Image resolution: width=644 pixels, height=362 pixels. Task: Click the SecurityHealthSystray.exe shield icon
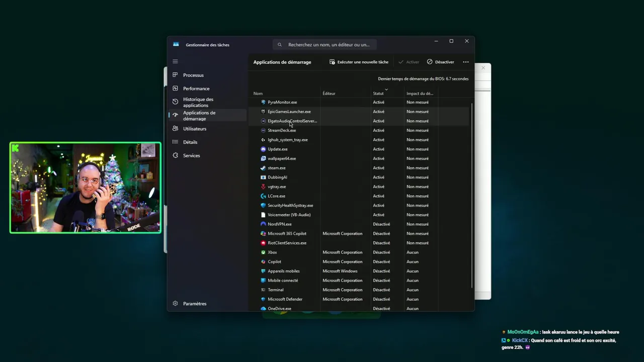[263, 205]
